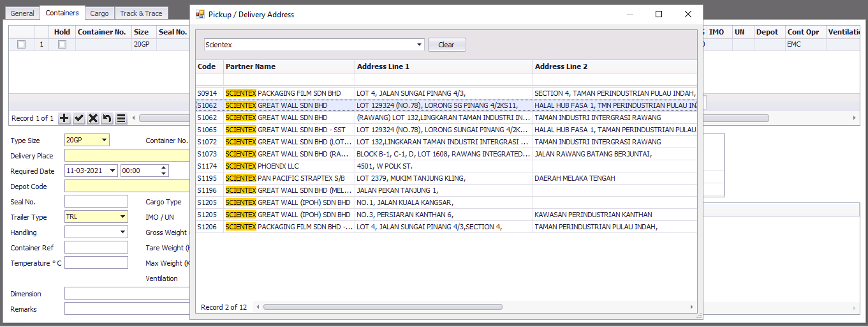Check the row selector box of row 1
Screen dimensions: 868x327
click(21, 45)
